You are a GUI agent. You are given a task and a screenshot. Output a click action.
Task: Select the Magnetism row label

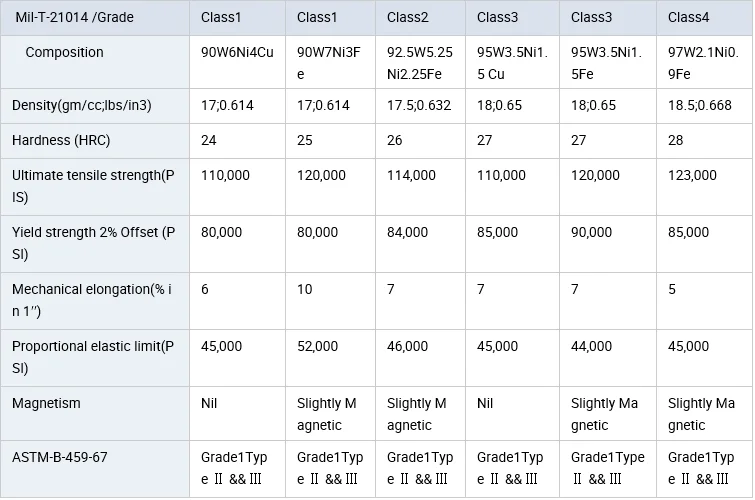[46, 403]
